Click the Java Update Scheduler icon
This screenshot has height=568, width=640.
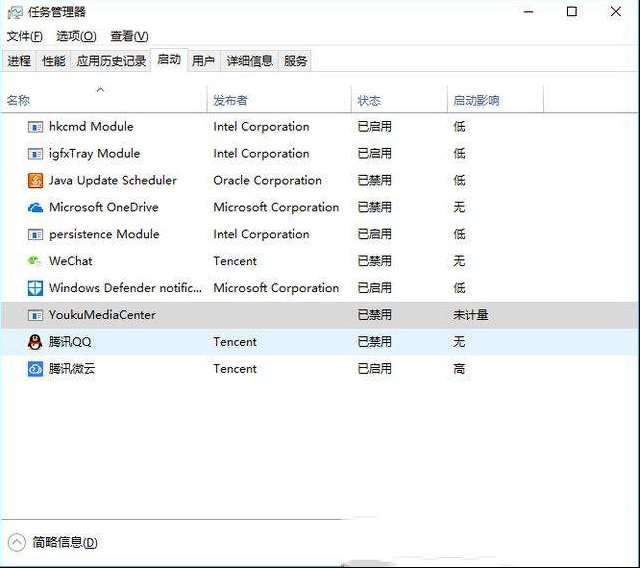pos(35,181)
